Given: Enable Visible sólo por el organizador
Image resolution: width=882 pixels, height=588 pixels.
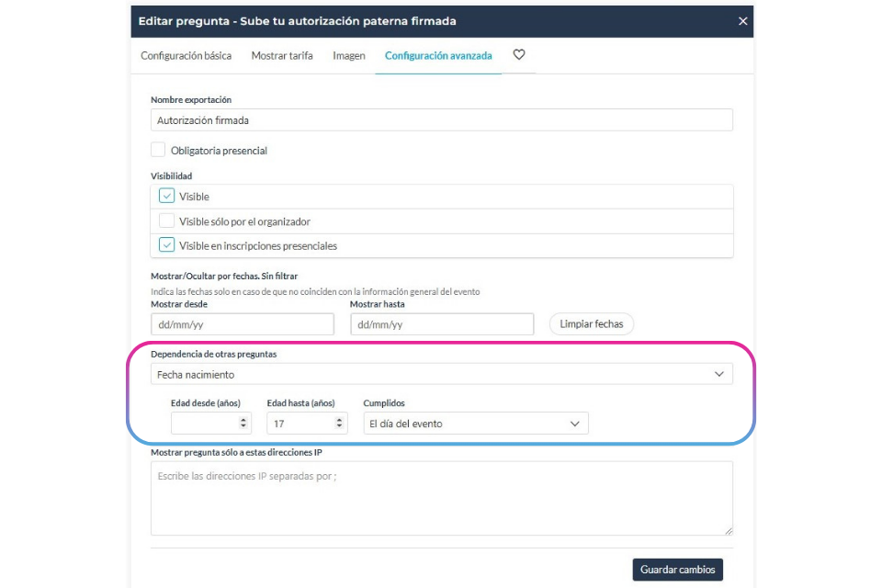Looking at the screenshot, I should pyautogui.click(x=166, y=220).
